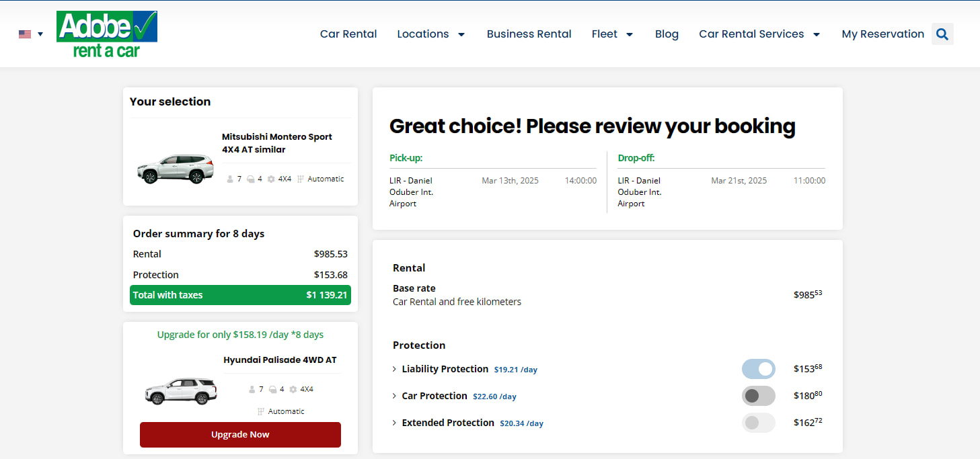Click the magnifying glass search icon
Viewport: 980px width, 459px height.
tap(942, 34)
